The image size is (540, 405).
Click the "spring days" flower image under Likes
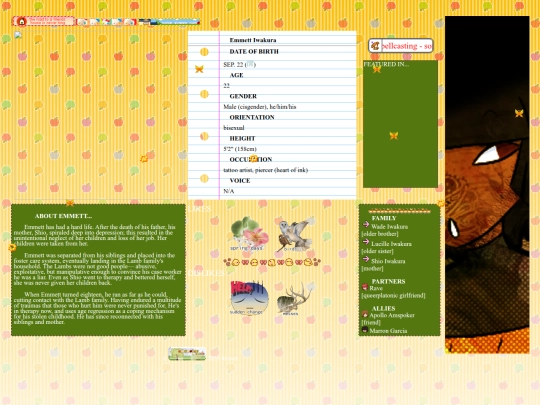(249, 234)
